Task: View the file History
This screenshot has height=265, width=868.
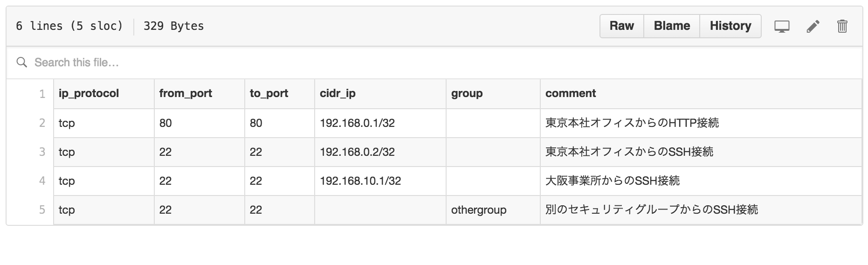Action: tap(730, 26)
